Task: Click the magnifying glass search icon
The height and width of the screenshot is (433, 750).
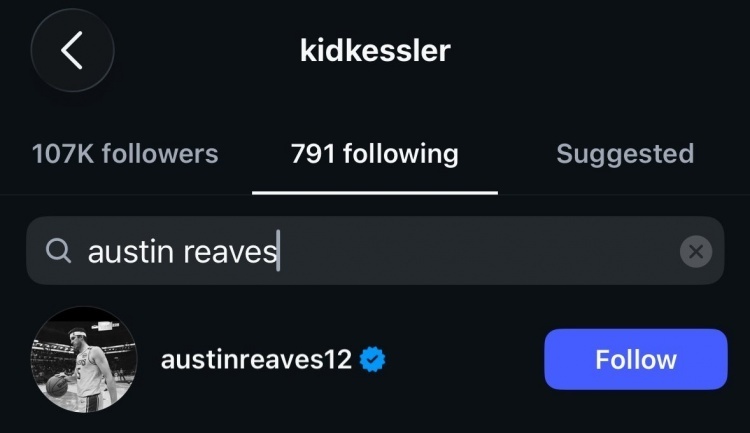Action: point(58,251)
